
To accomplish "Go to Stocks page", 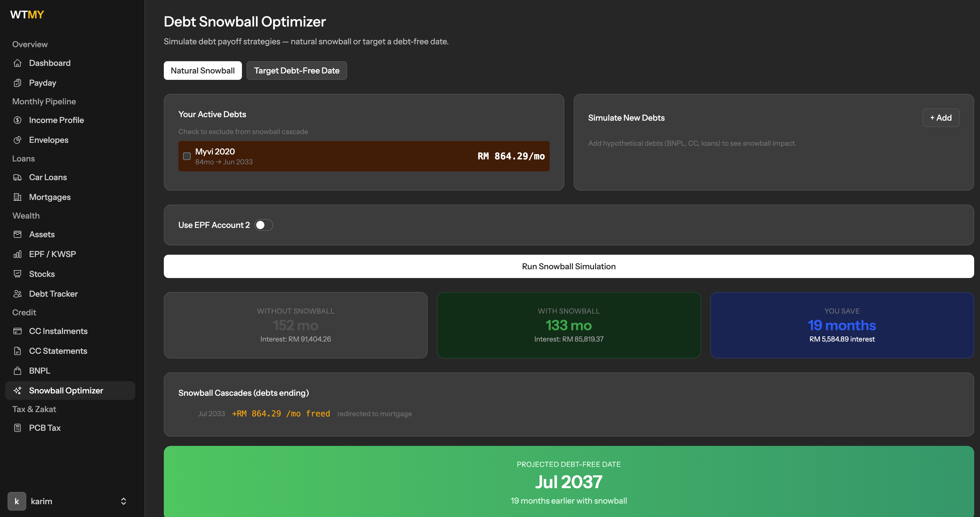I will point(70,274).
